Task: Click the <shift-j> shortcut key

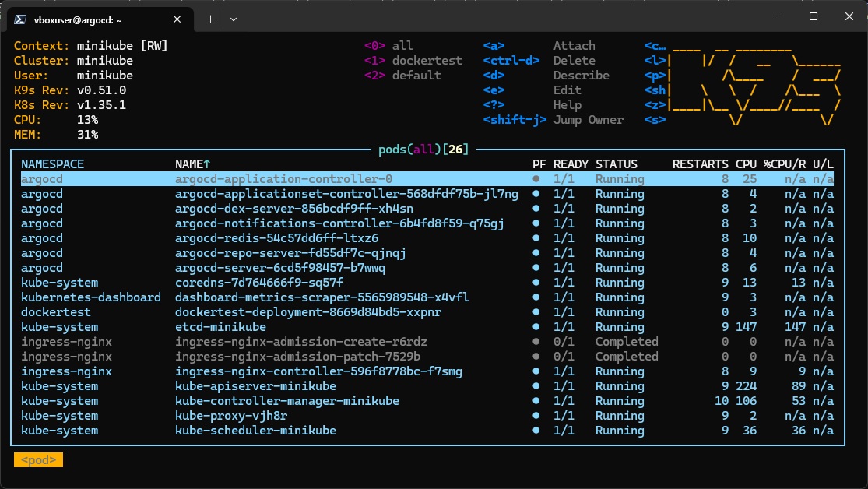Action: pyautogui.click(x=515, y=120)
